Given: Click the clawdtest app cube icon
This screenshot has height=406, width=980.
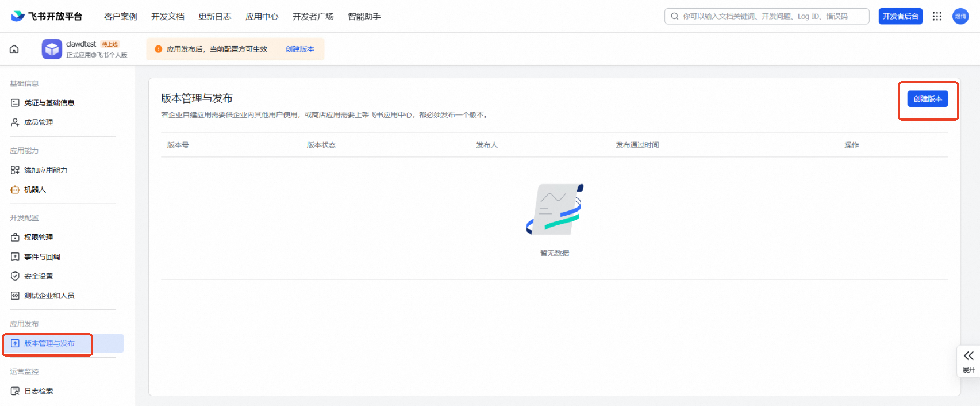Looking at the screenshot, I should (52, 49).
